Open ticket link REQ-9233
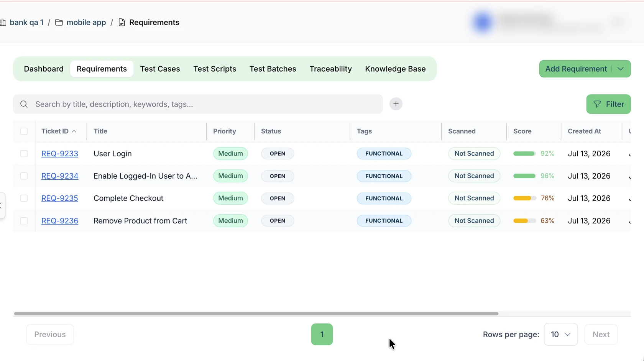The width and height of the screenshot is (644, 361). click(x=60, y=154)
